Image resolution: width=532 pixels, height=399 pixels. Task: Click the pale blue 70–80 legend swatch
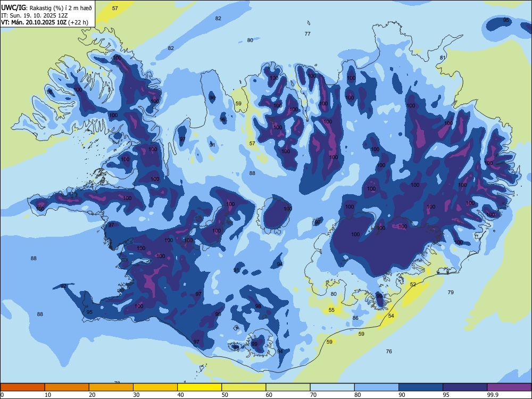pos(332,387)
